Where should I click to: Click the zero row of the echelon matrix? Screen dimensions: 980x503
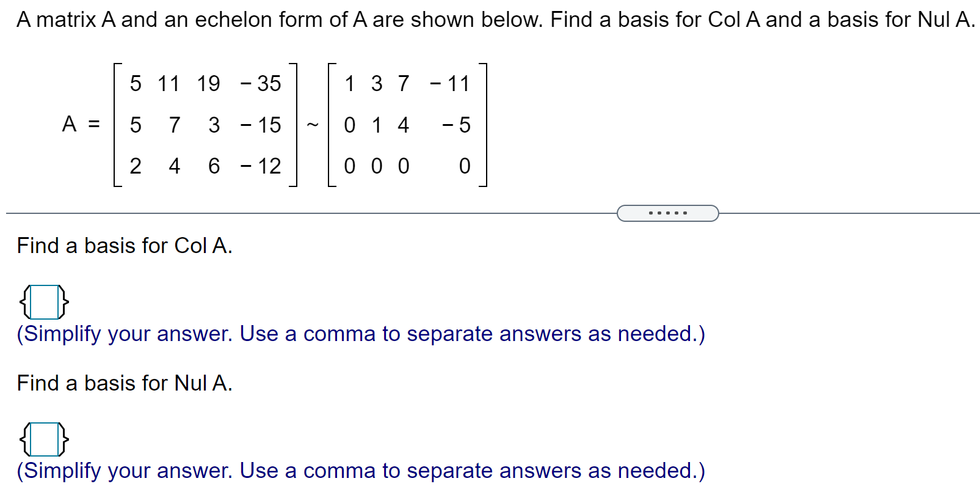tap(406, 166)
